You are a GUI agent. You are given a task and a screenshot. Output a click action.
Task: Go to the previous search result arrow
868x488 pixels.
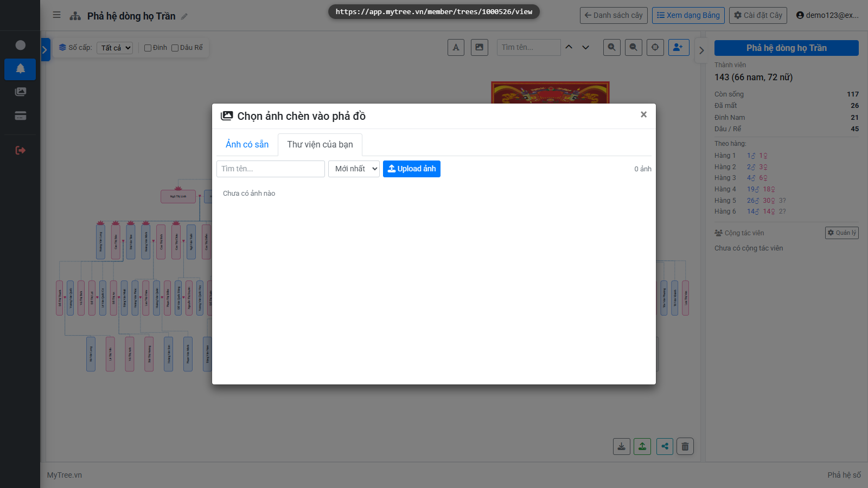point(569,47)
